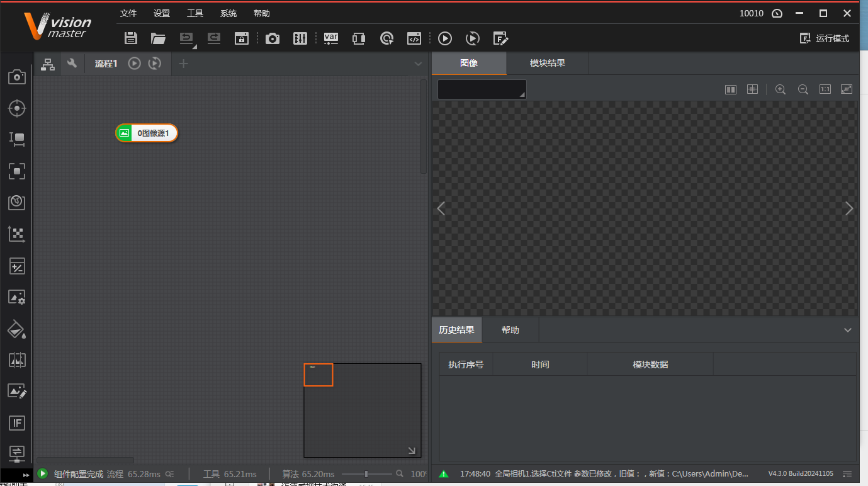Open the logic IF tools in sidebar

click(16, 423)
